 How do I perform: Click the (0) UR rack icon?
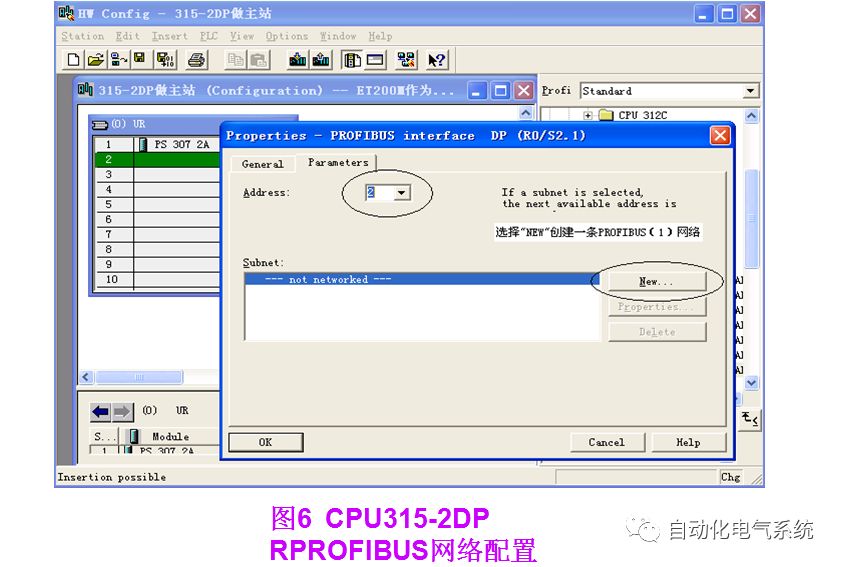click(x=100, y=124)
